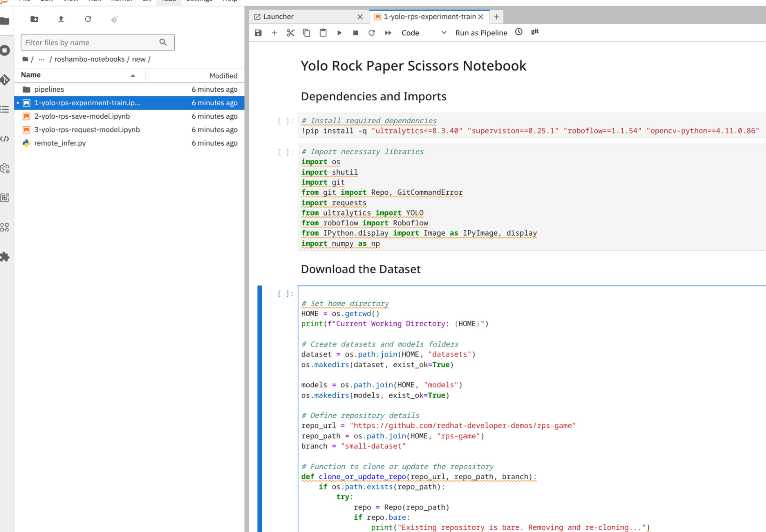The height and width of the screenshot is (532, 766).
Task: Go to roshambo-notebooks breadcrumb
Action: tap(90, 59)
